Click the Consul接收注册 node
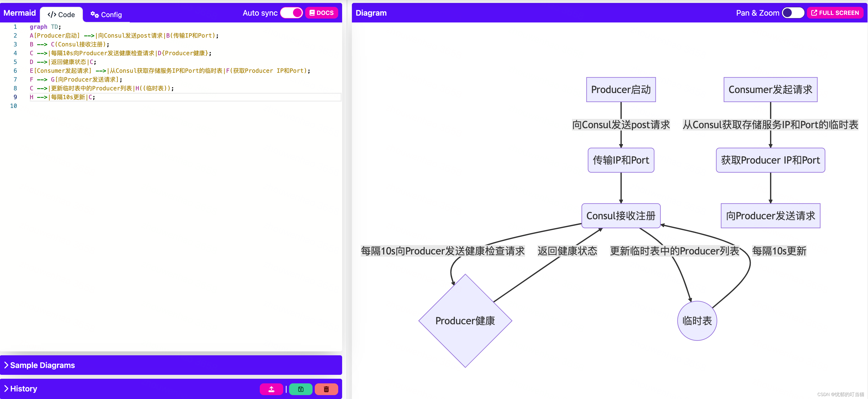The image size is (868, 399). (x=621, y=215)
